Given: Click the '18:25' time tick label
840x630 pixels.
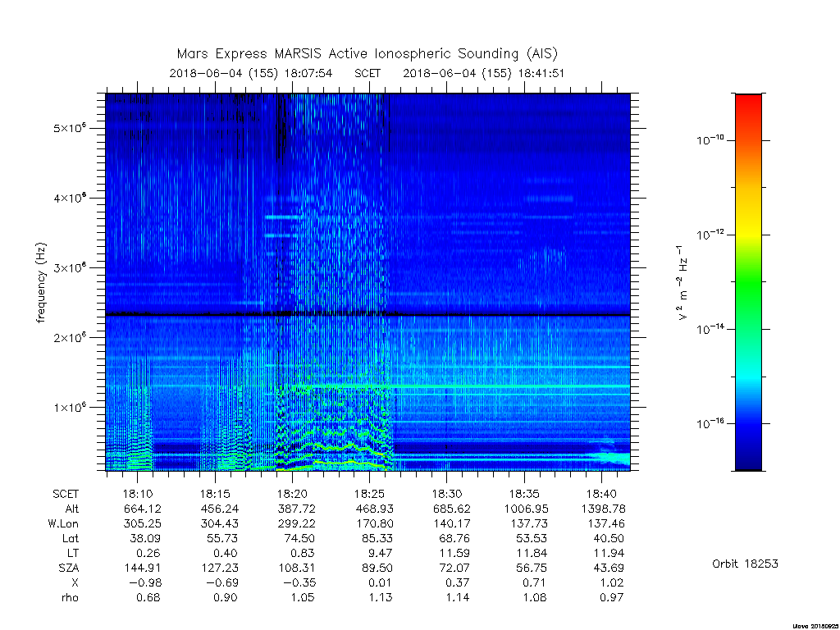Looking at the screenshot, I should click(x=369, y=494).
